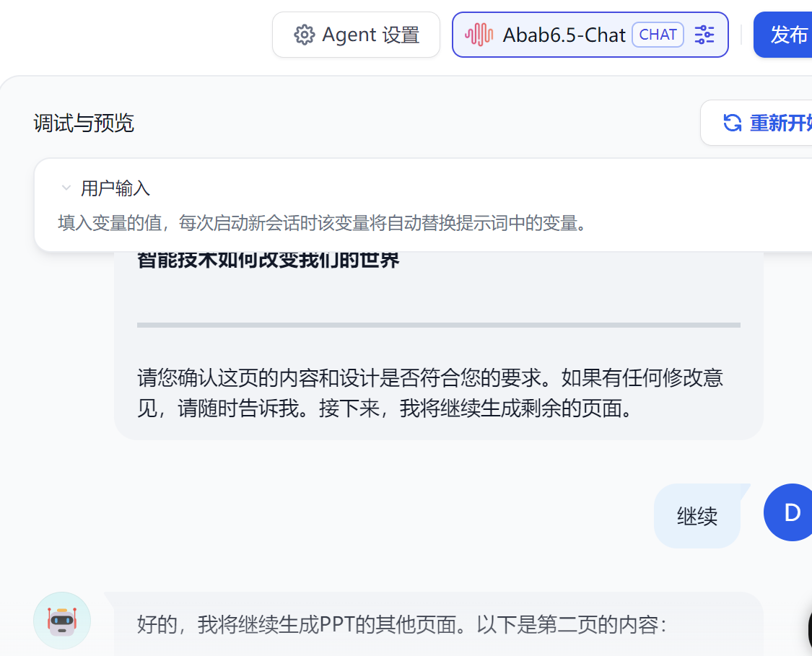Click the gear icon on Agent 设置
812x656 pixels.
tap(305, 34)
